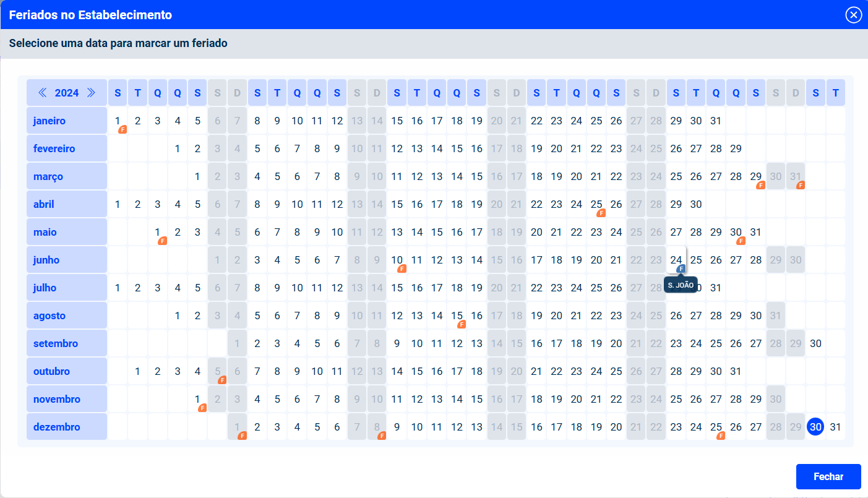Select the maio month label

click(x=67, y=232)
